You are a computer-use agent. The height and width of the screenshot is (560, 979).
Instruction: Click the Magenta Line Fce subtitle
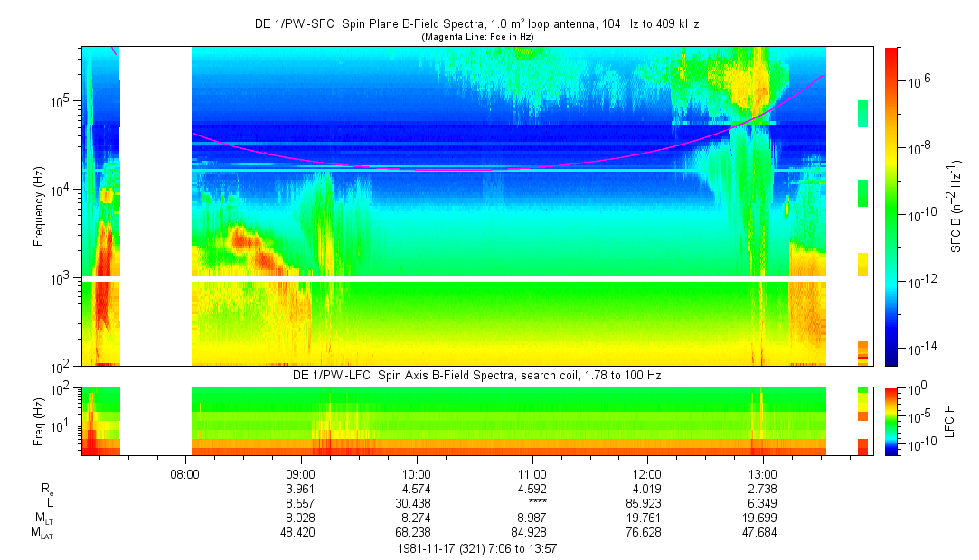(x=476, y=37)
